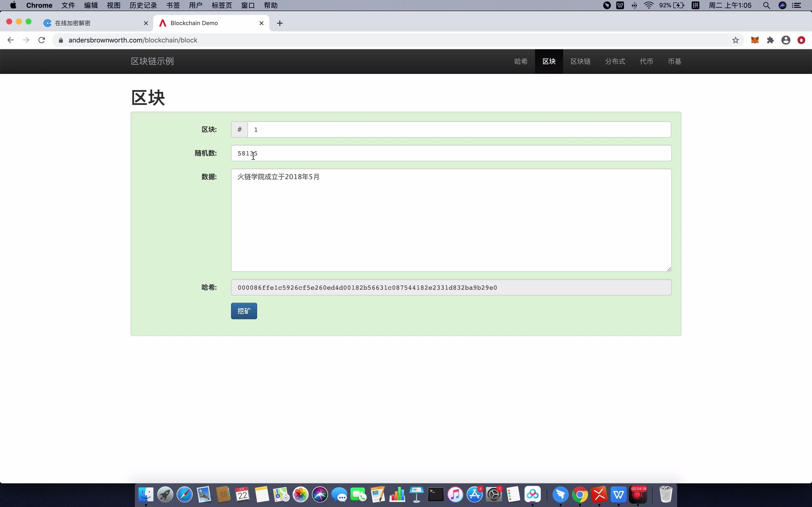Click the 数据 text area

[451, 220]
